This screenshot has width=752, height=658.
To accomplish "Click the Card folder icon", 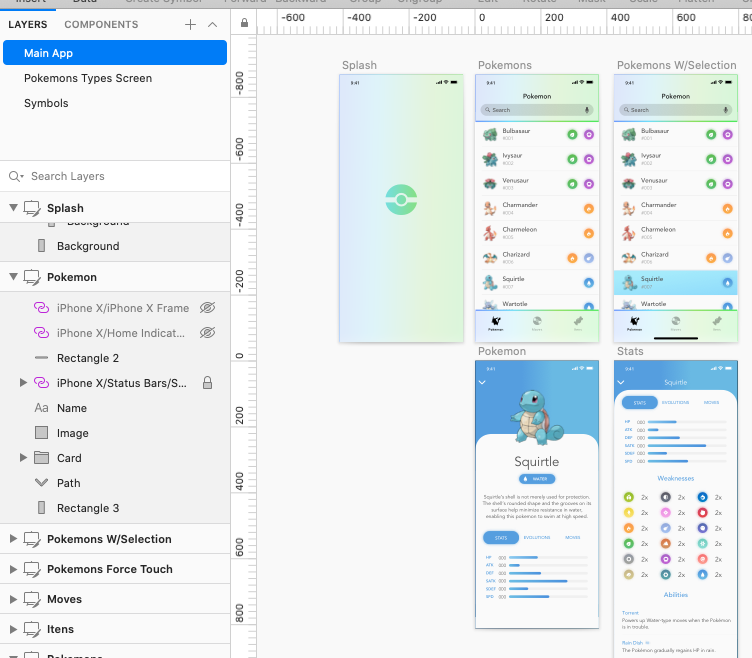I will [41, 458].
